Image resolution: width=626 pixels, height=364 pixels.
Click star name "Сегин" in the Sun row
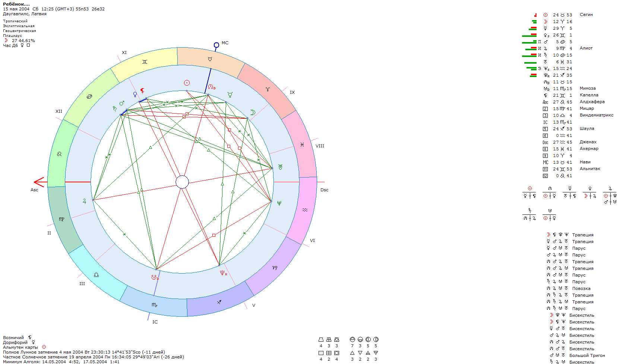click(x=586, y=15)
